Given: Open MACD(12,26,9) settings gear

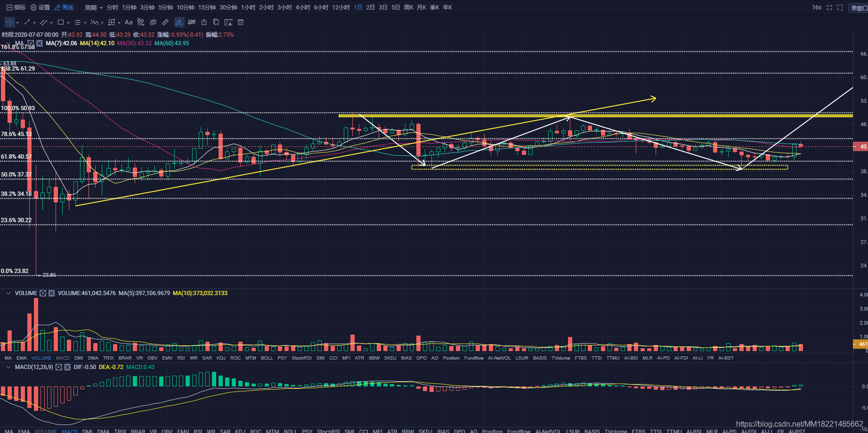Looking at the screenshot, I should (x=58, y=367).
